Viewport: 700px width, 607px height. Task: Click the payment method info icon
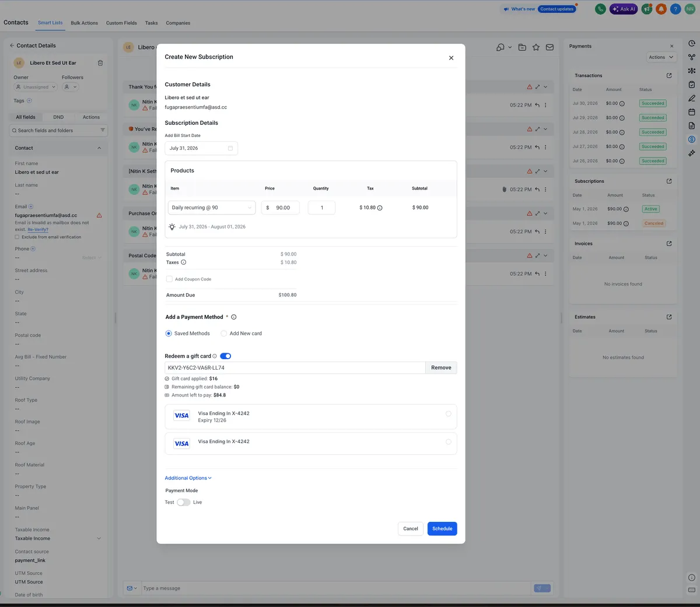click(x=234, y=317)
